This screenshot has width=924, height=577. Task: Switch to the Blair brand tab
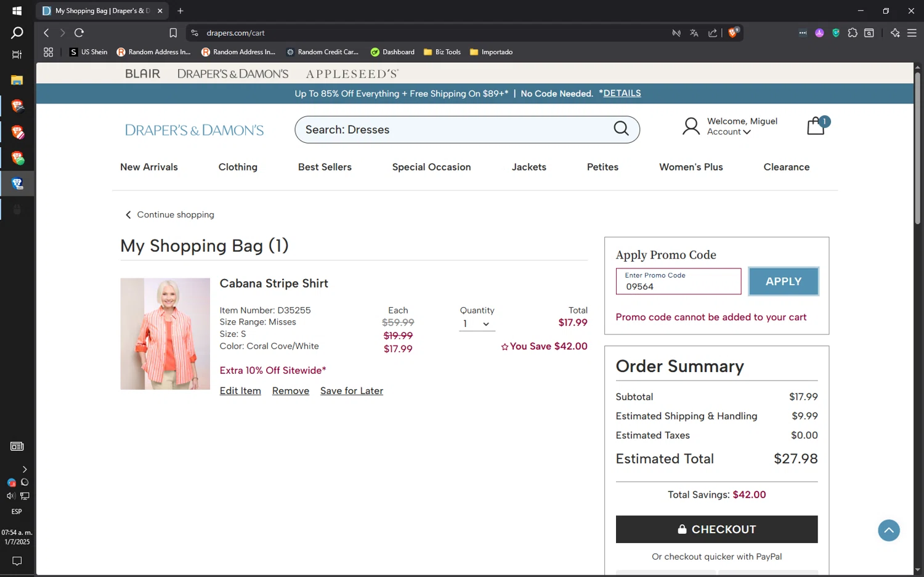tap(142, 74)
